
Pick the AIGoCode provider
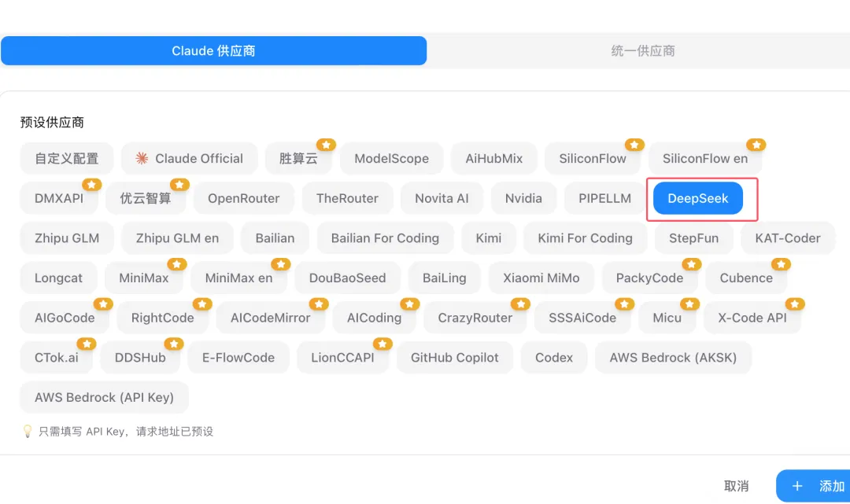coord(65,318)
